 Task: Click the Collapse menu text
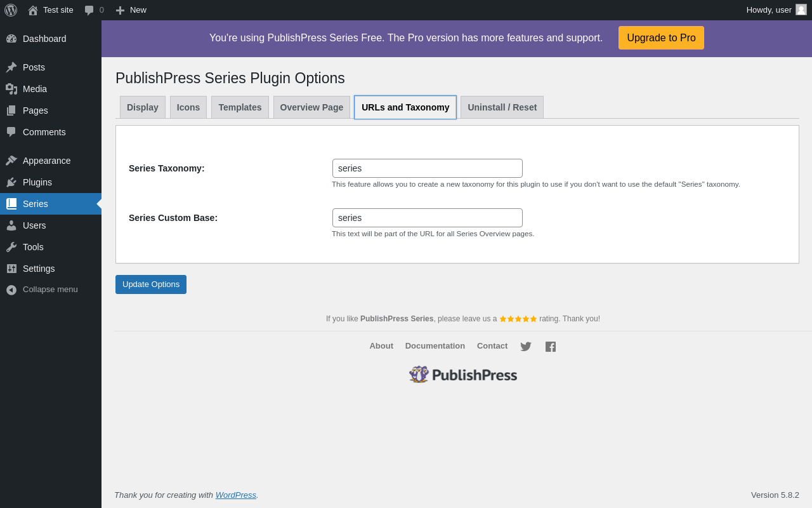[50, 290]
